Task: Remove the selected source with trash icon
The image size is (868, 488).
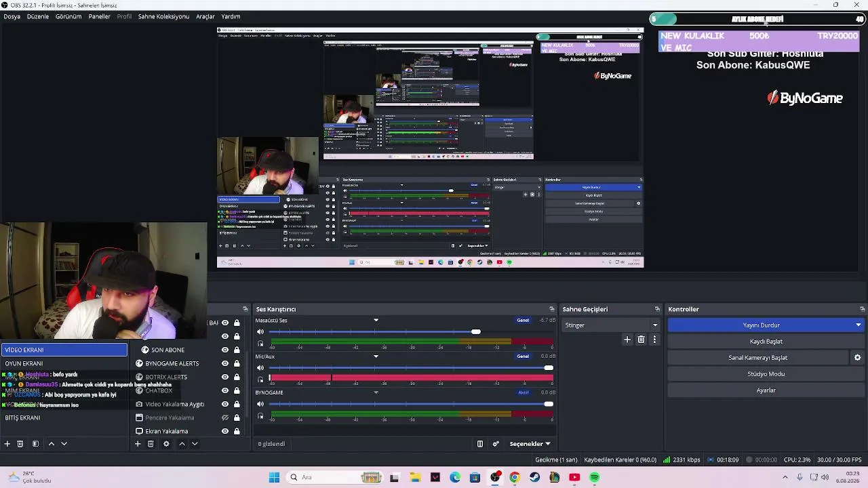Action: [x=151, y=444]
